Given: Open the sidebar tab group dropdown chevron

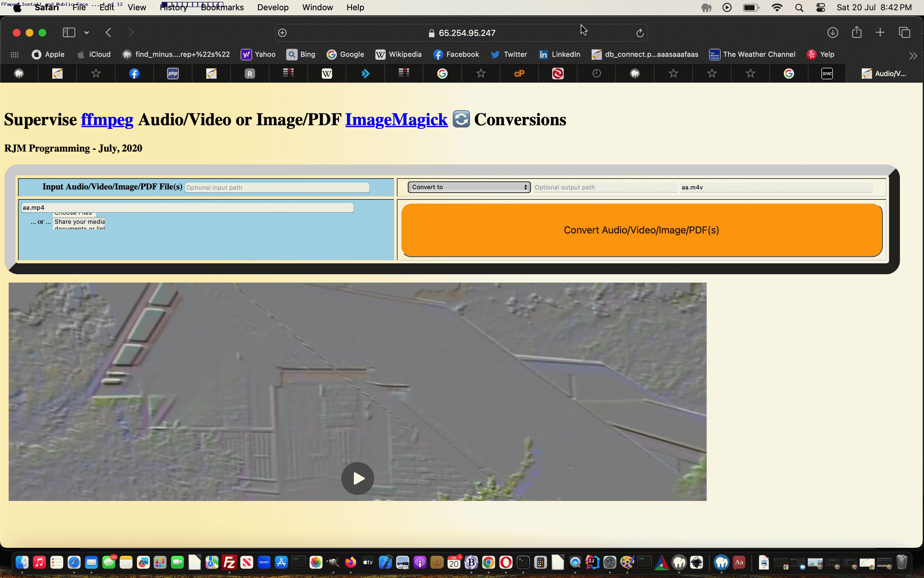Looking at the screenshot, I should [87, 33].
